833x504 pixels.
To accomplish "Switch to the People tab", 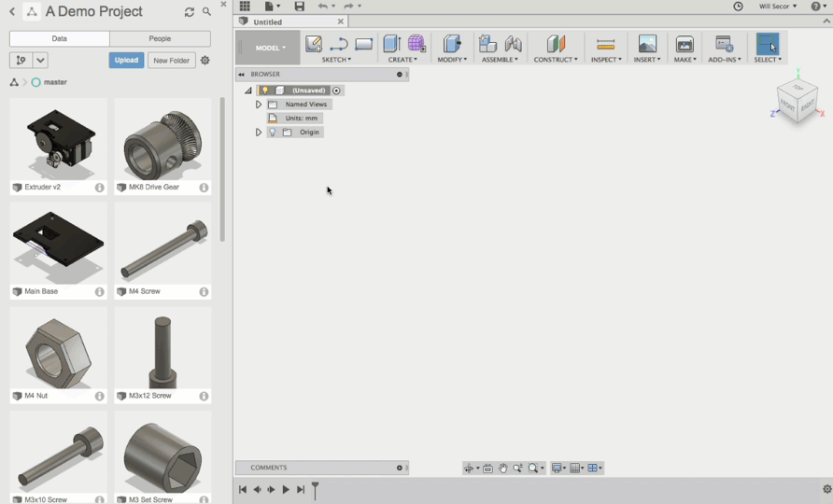I will pos(160,39).
